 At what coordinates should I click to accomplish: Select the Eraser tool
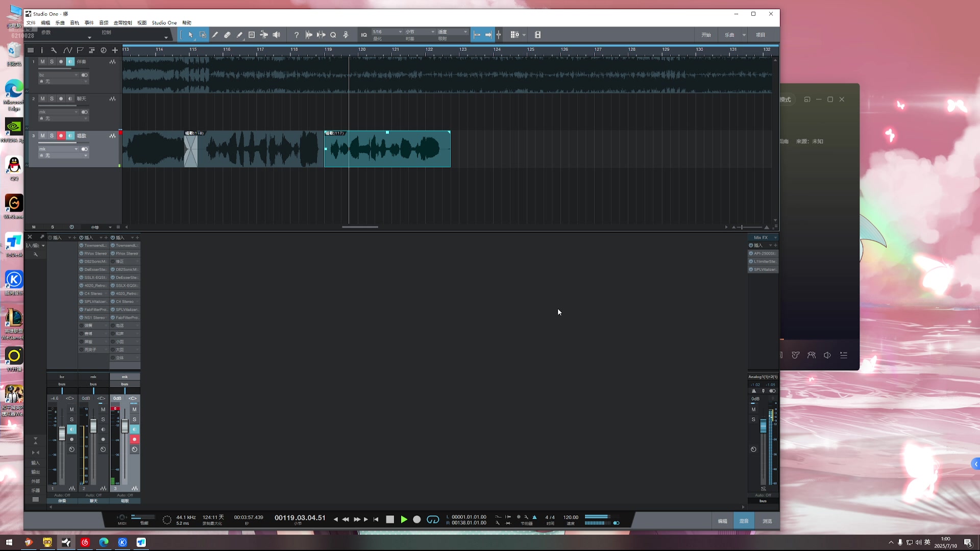(x=227, y=35)
